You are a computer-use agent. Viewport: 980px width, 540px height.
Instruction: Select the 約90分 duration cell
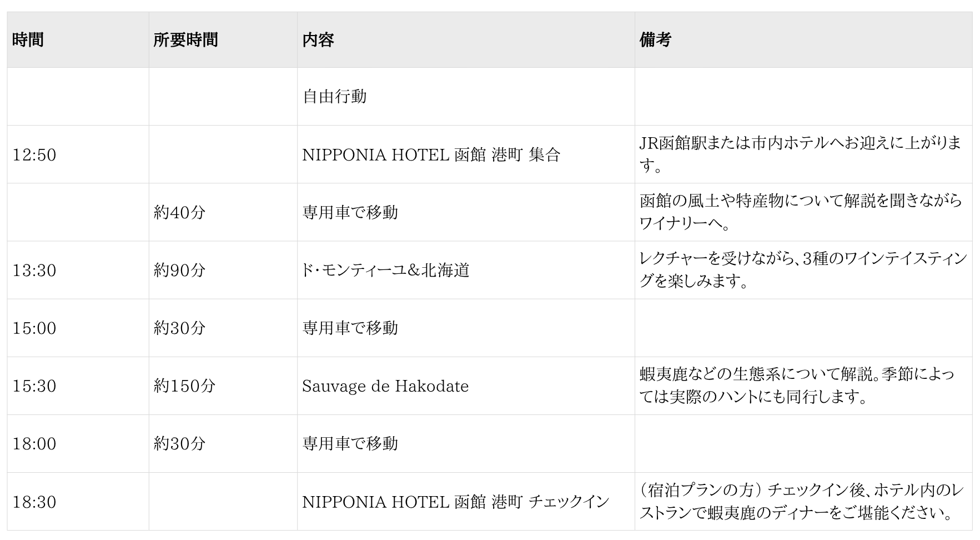(179, 271)
